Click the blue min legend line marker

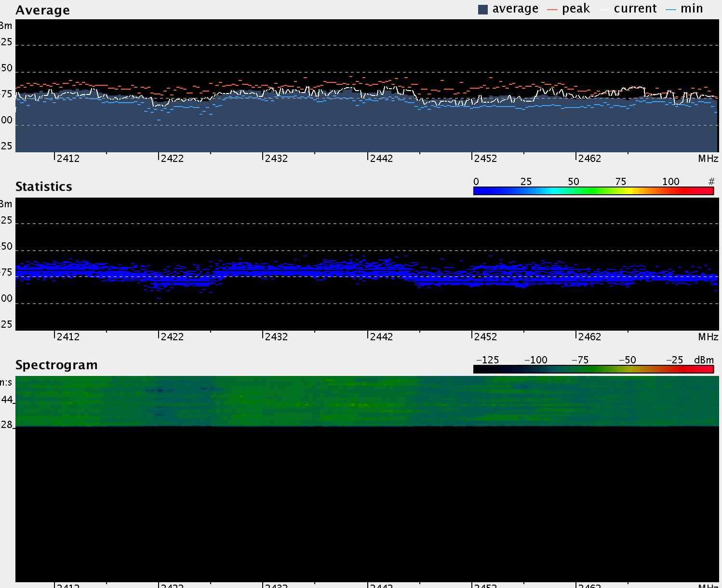click(670, 10)
